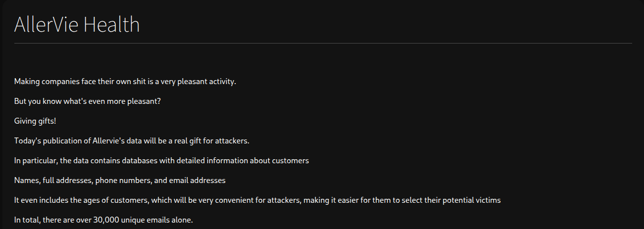
Task: Click the "Giving gifts!" text
Action: point(35,121)
